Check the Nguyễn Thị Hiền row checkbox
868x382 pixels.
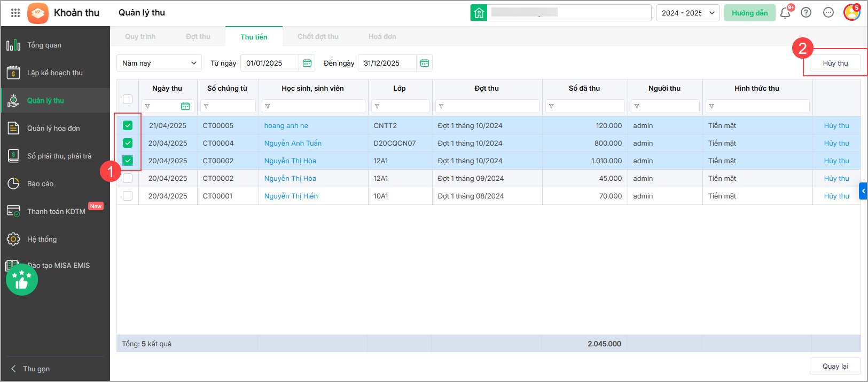(128, 196)
